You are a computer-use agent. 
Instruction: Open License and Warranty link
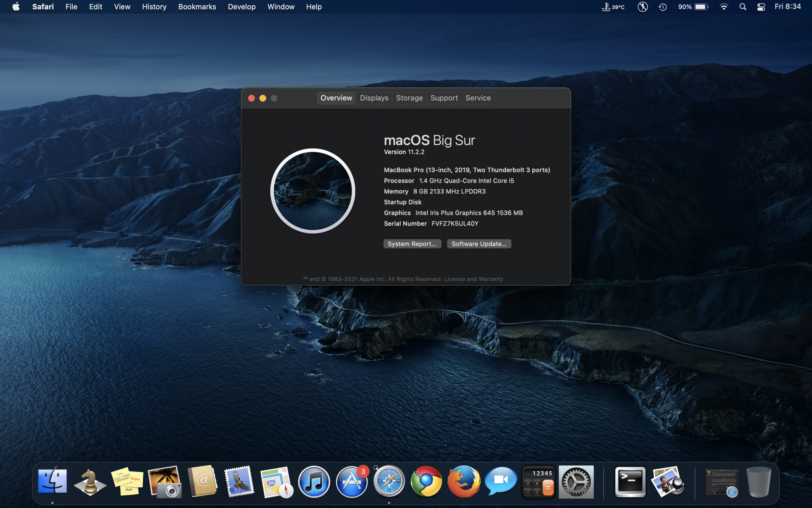pos(473,279)
